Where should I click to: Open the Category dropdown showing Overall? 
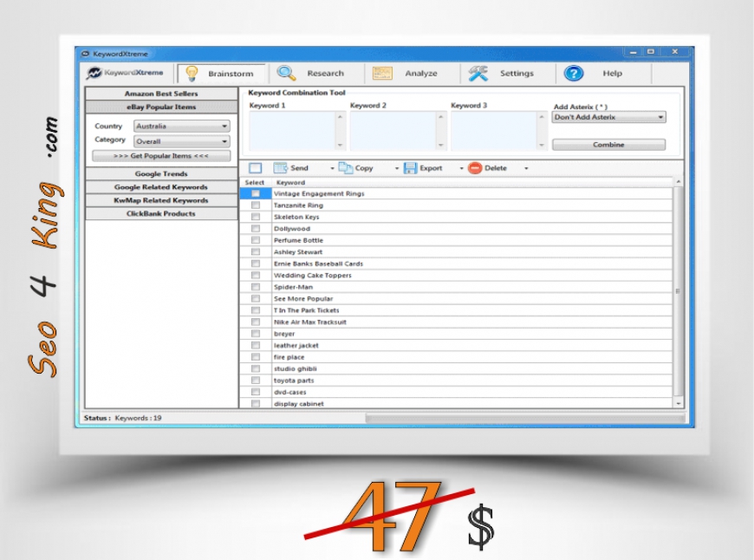(182, 141)
